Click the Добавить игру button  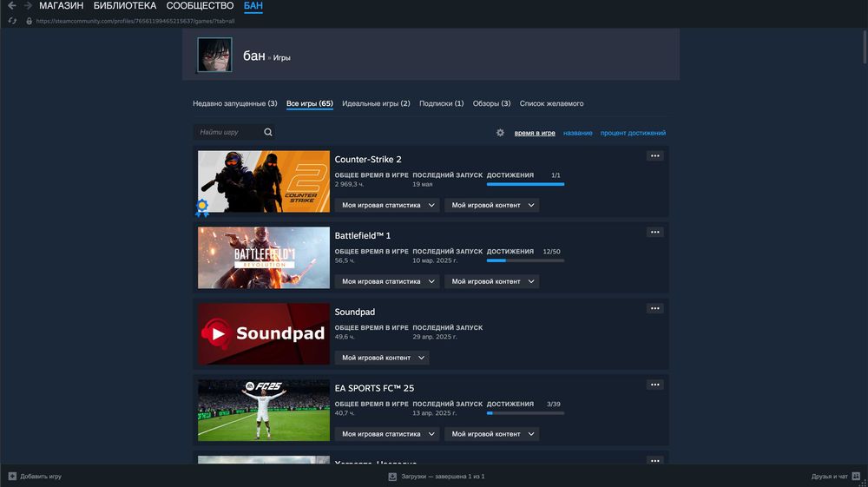[35, 477]
